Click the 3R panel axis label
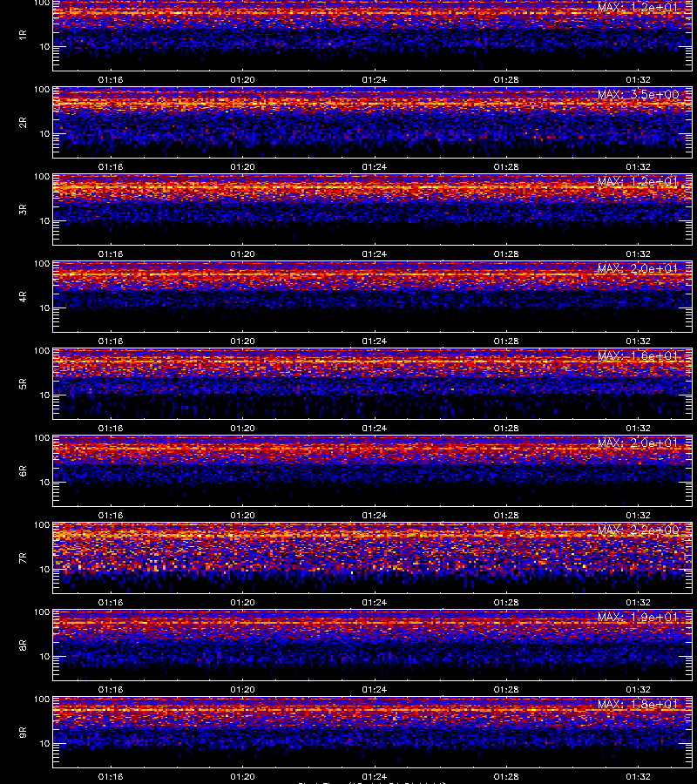This screenshot has width=697, height=784. pos(23,209)
